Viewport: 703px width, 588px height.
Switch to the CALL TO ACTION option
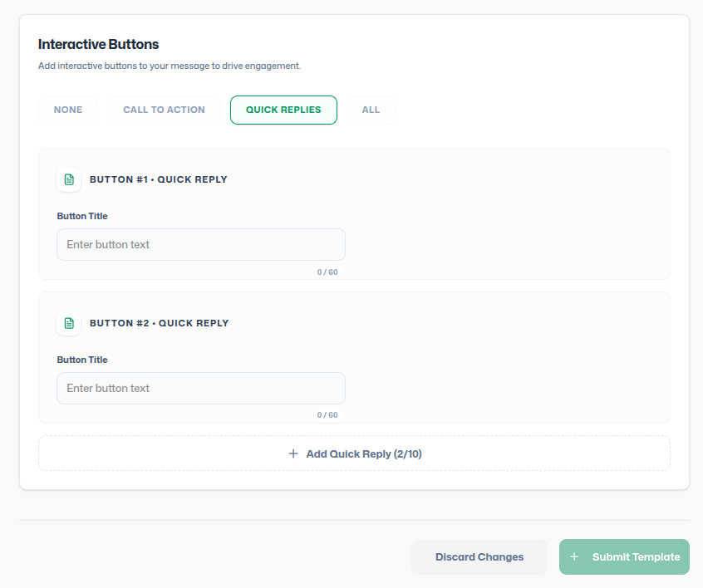(x=164, y=110)
